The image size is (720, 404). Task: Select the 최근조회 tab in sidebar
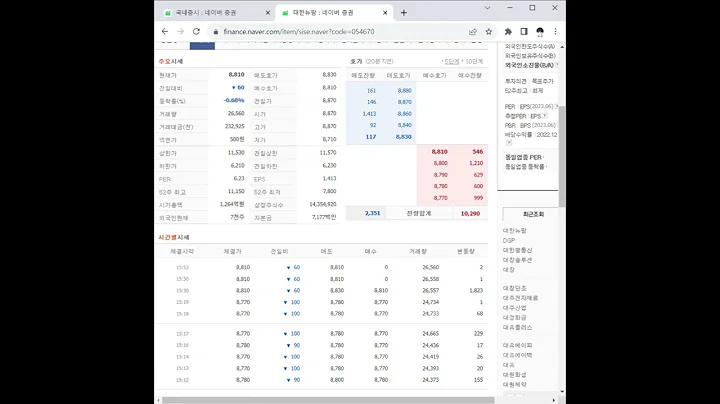[x=533, y=214]
